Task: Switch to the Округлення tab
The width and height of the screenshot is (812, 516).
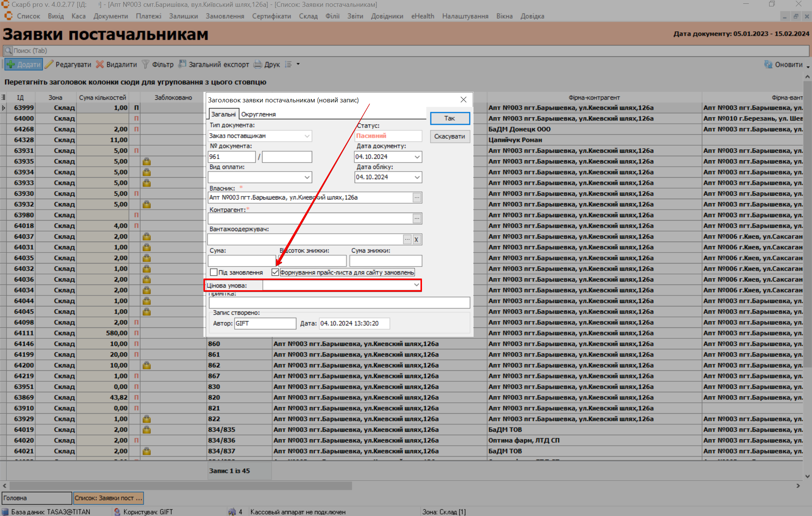Action: 258,114
